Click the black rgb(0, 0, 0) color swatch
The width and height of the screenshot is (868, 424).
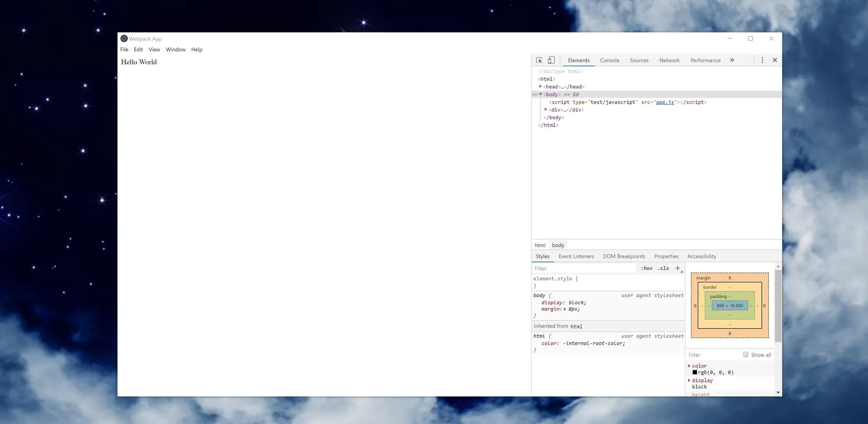click(x=695, y=372)
